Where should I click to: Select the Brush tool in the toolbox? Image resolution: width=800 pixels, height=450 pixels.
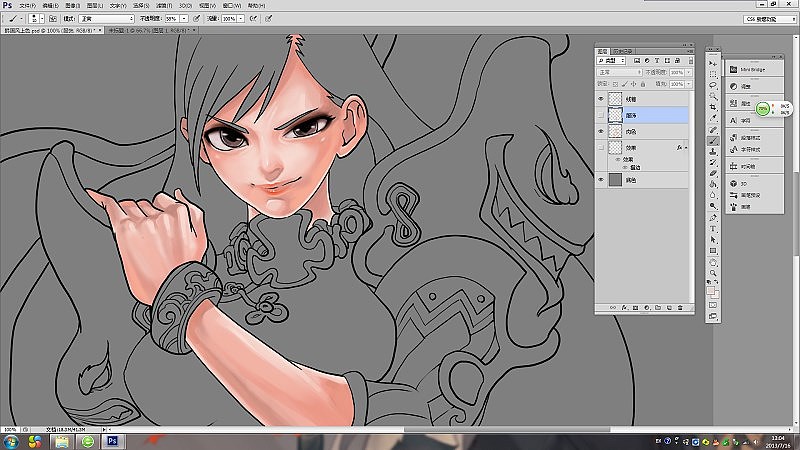click(x=713, y=141)
